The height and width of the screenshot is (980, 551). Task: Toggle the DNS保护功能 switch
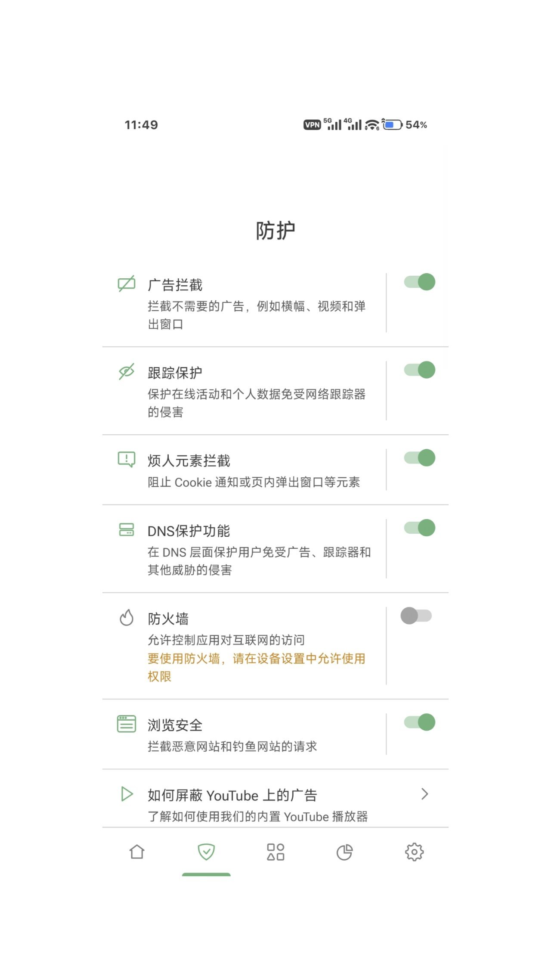point(420,528)
